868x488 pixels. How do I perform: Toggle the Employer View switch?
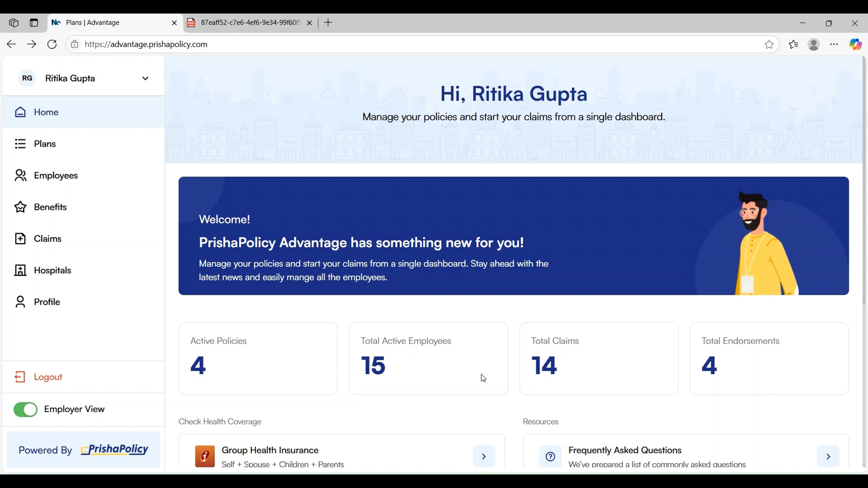tap(25, 409)
